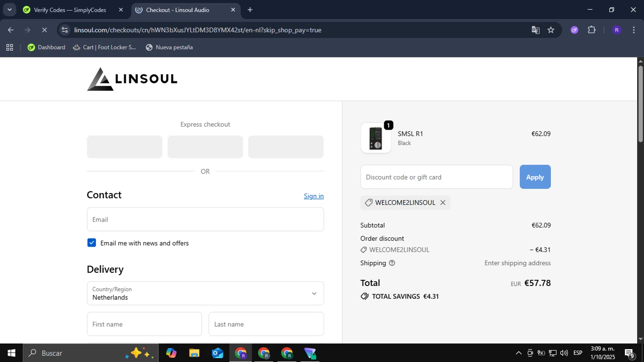644x362 pixels.
Task: Bookmark this page with star
Action: (551, 30)
